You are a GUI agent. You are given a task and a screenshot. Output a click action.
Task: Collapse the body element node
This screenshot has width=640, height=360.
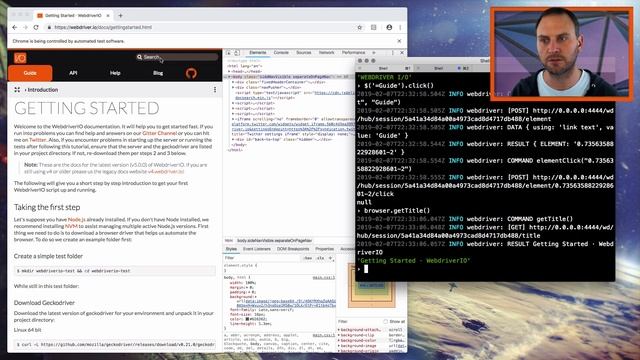click(x=229, y=76)
